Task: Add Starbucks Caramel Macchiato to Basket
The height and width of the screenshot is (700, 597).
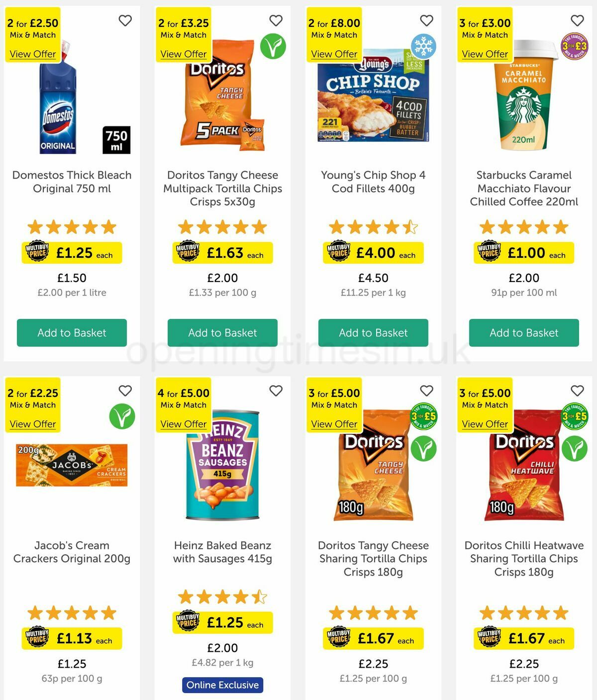Action: click(524, 333)
